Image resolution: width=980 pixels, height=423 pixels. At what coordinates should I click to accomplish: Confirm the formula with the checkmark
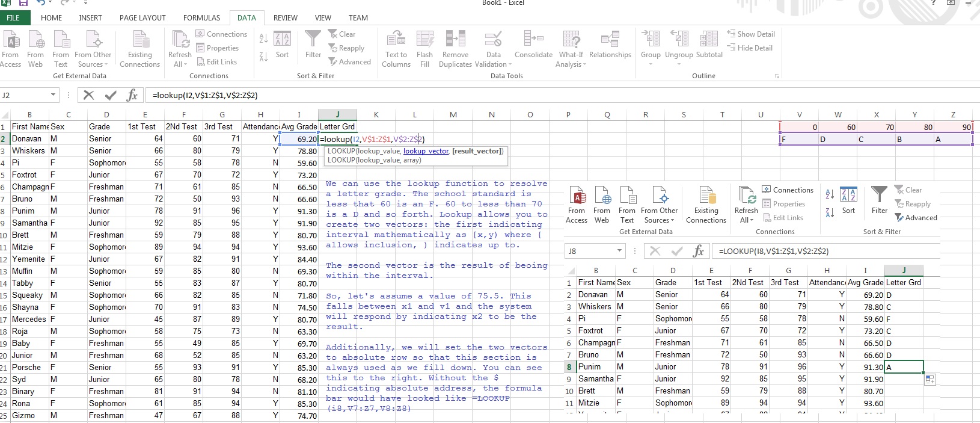[x=111, y=95]
